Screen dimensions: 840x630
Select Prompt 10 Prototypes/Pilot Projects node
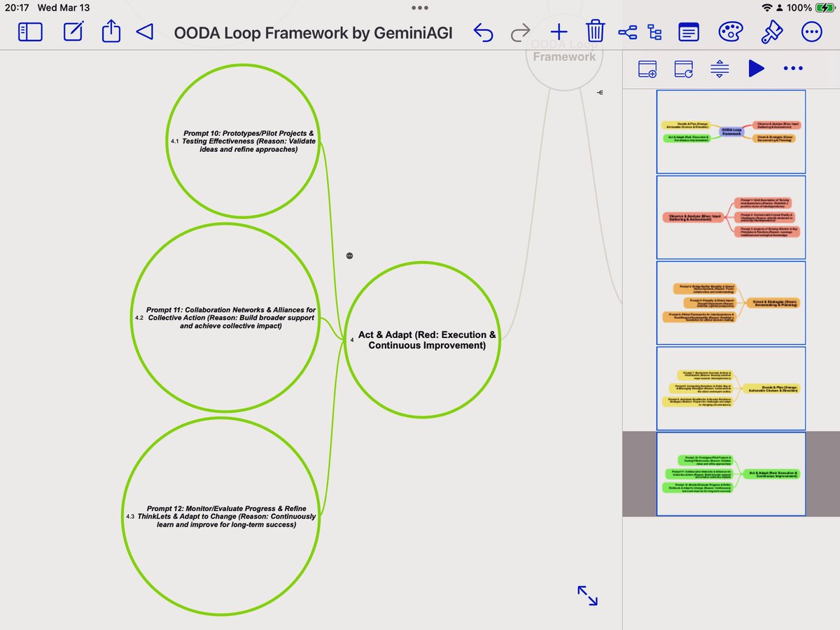pyautogui.click(x=243, y=141)
